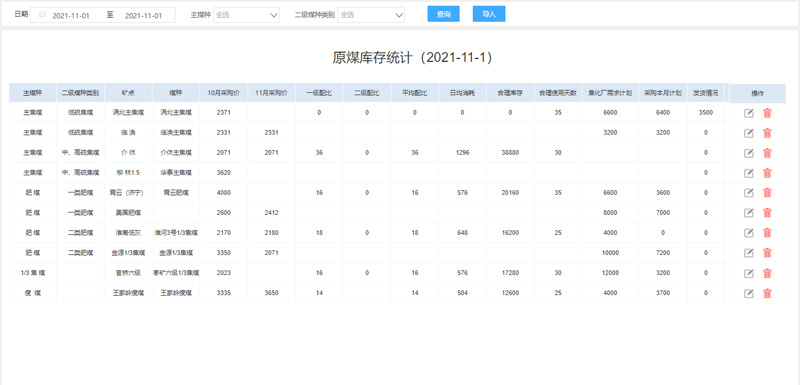Screen dimensions: 800x385
Task: Select cell value 2412 in 11月采购价
Action: click(x=271, y=213)
